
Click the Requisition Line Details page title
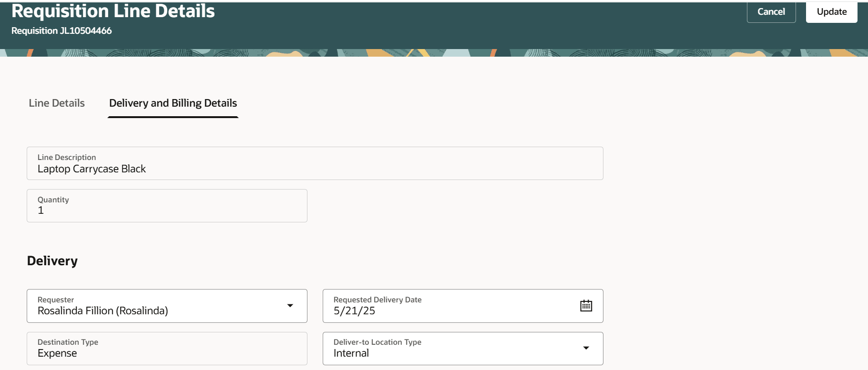[113, 11]
